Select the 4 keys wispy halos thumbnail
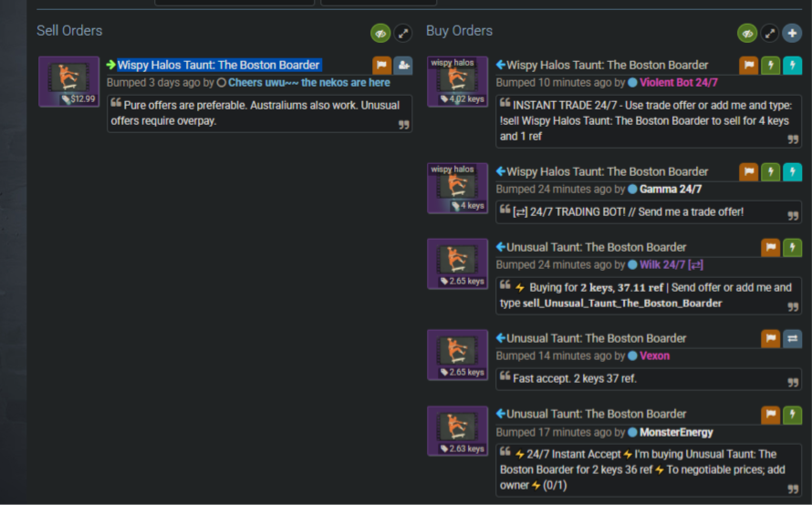 click(457, 189)
